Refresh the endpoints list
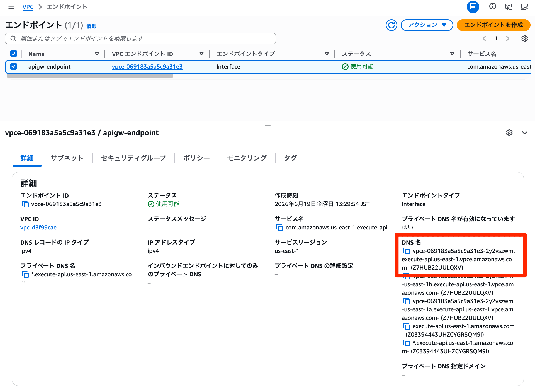Image resolution: width=535 pixels, height=392 pixels. coord(391,25)
